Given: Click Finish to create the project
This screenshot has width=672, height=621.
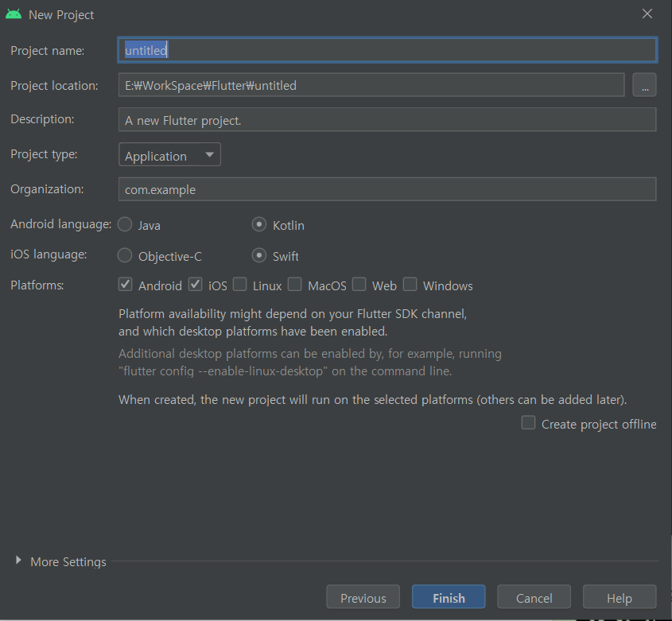Looking at the screenshot, I should (x=449, y=597).
